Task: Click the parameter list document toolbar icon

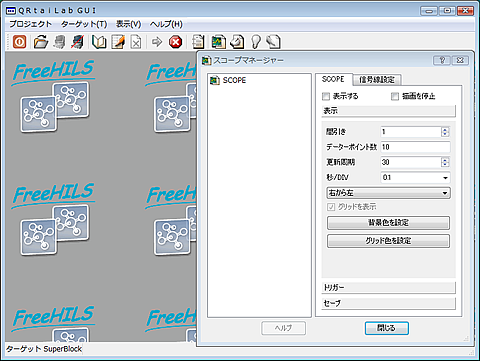Action: [198, 42]
